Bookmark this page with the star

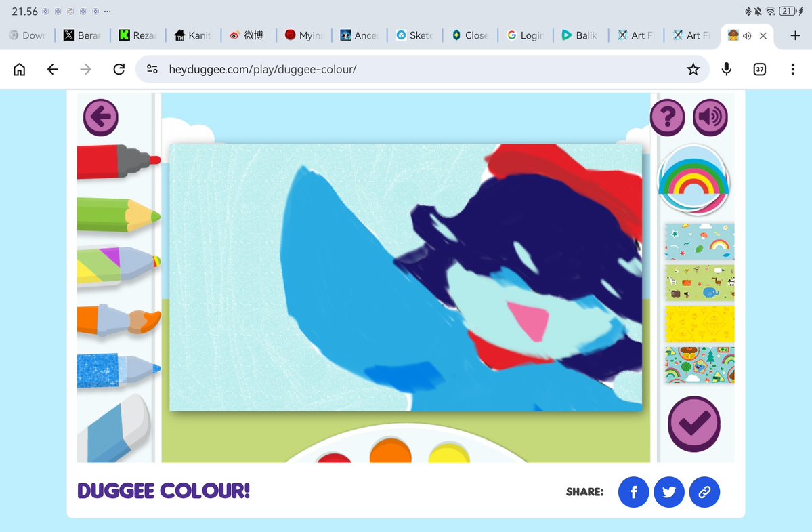tap(693, 69)
